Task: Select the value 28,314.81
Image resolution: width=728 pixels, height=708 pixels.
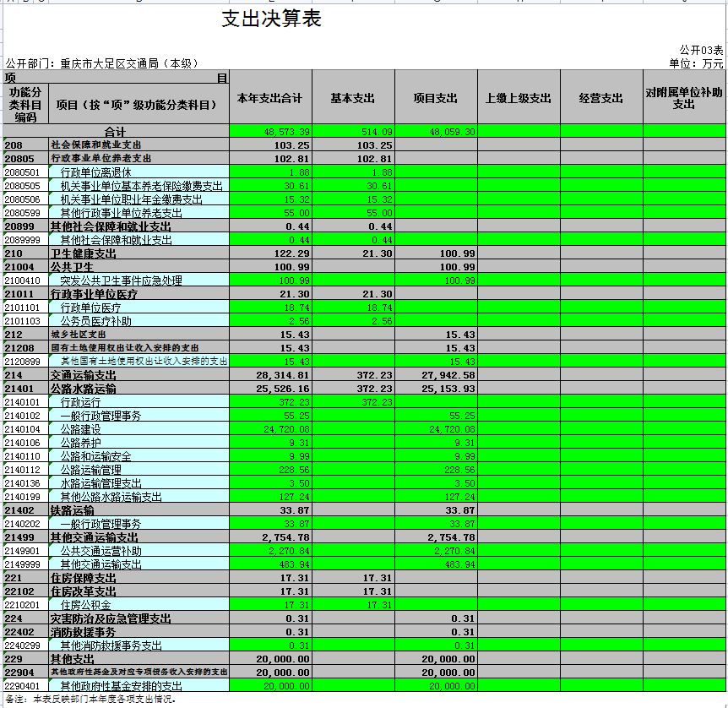Action: pos(283,375)
